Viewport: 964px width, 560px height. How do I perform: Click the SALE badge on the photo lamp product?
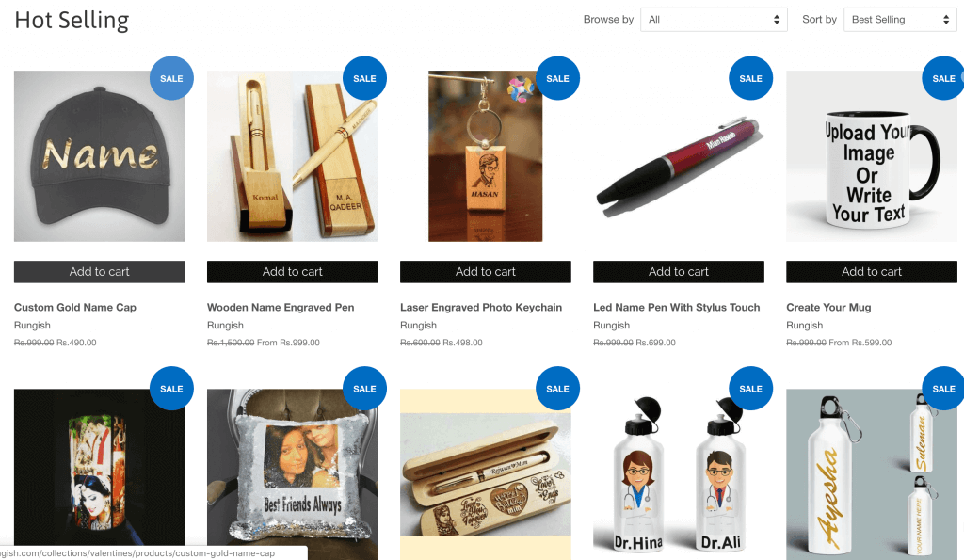pos(171,389)
